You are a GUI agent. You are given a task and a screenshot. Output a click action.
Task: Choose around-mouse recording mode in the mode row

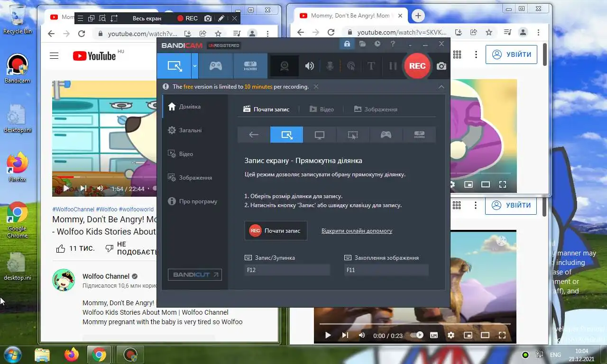tap(353, 135)
